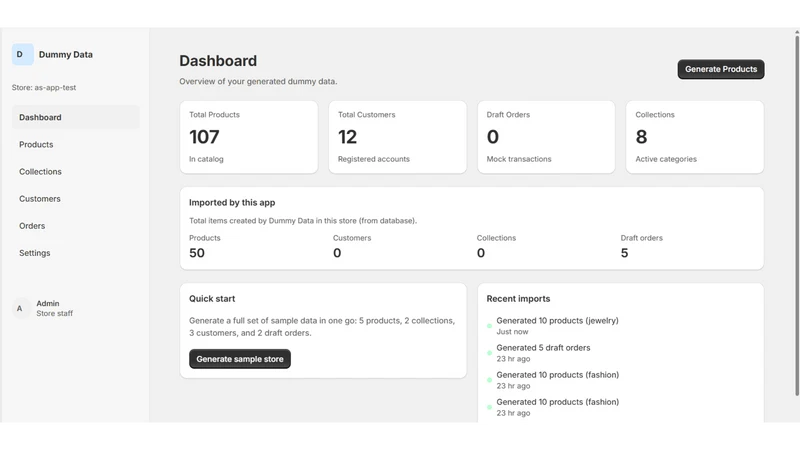Image resolution: width=800 pixels, height=450 pixels.
Task: Click 'Generated 10 products (jewelry)' entry
Action: 558,320
